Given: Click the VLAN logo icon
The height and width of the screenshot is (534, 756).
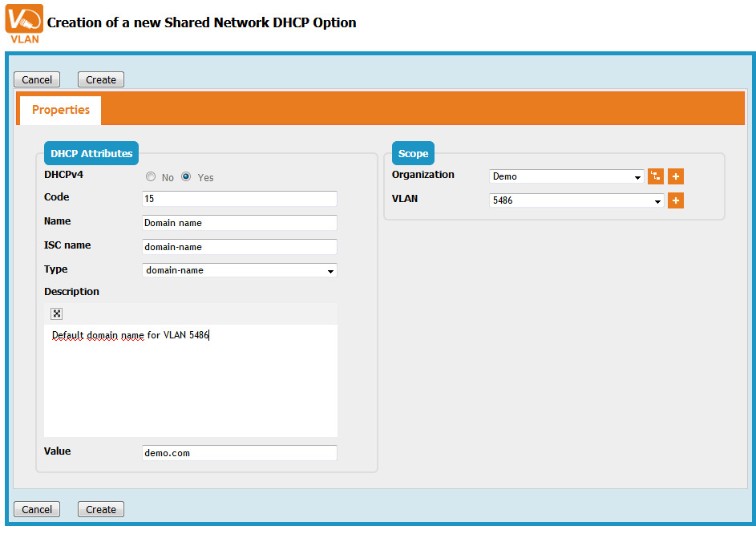Looking at the screenshot, I should 24,22.
